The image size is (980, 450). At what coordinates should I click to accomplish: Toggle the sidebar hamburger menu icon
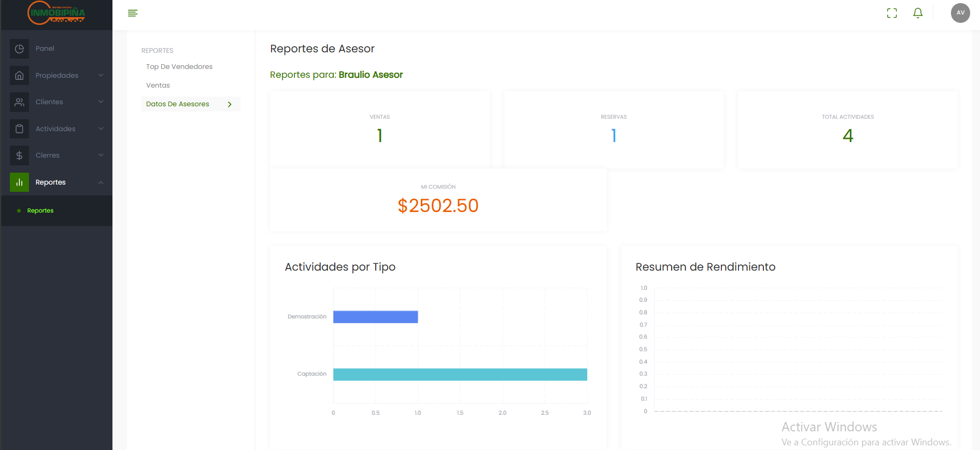pyautogui.click(x=133, y=13)
